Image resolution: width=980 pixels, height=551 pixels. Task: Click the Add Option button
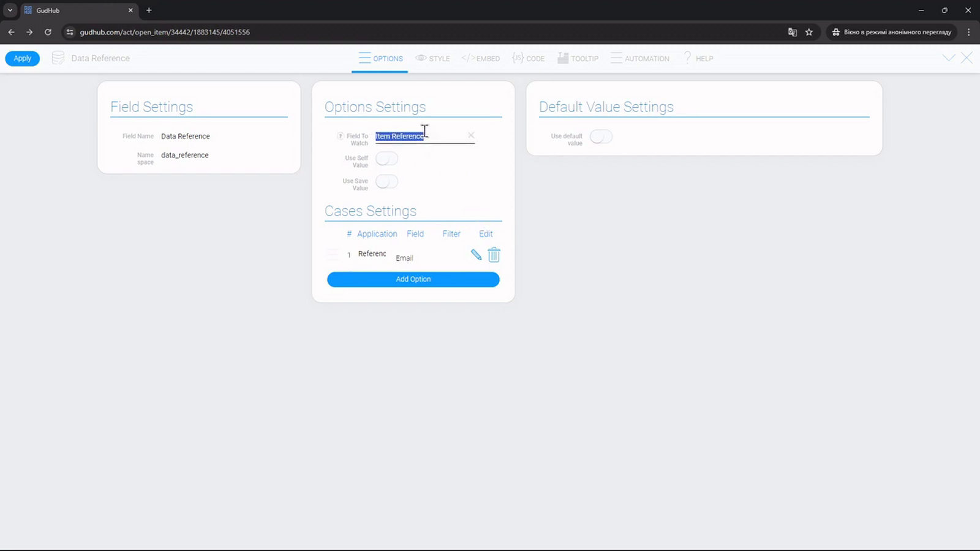pyautogui.click(x=413, y=279)
